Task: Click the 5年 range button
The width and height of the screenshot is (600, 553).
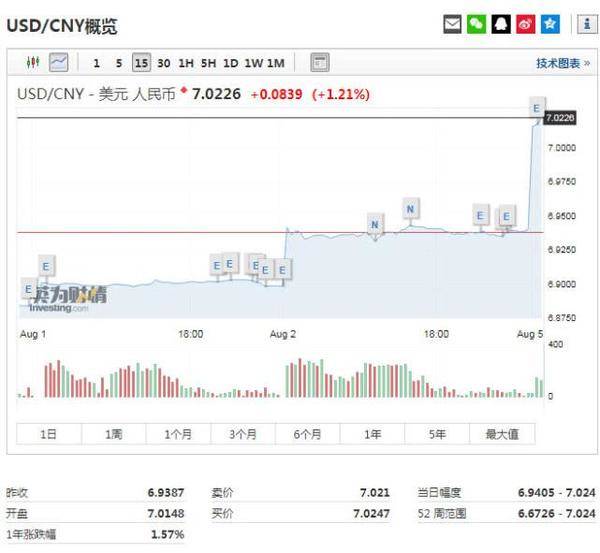Action: click(437, 434)
